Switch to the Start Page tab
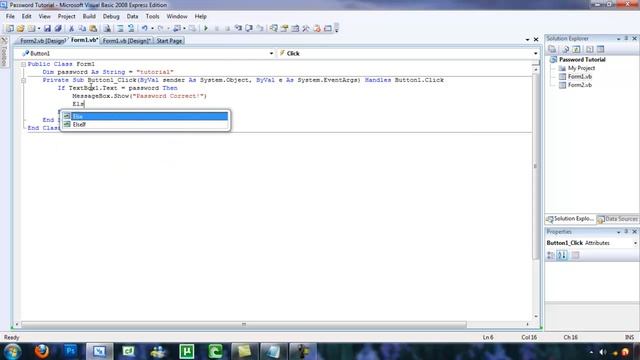This screenshot has height=360, width=640. pos(169,41)
